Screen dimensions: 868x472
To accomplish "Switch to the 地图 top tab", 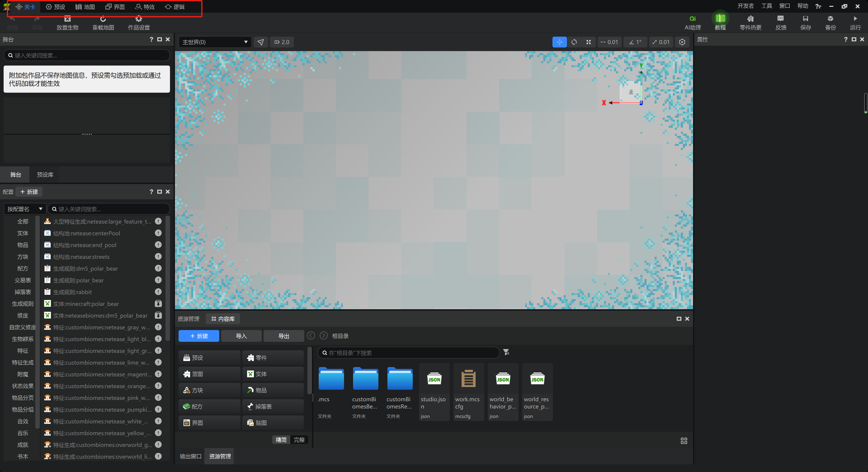I will (85, 7).
